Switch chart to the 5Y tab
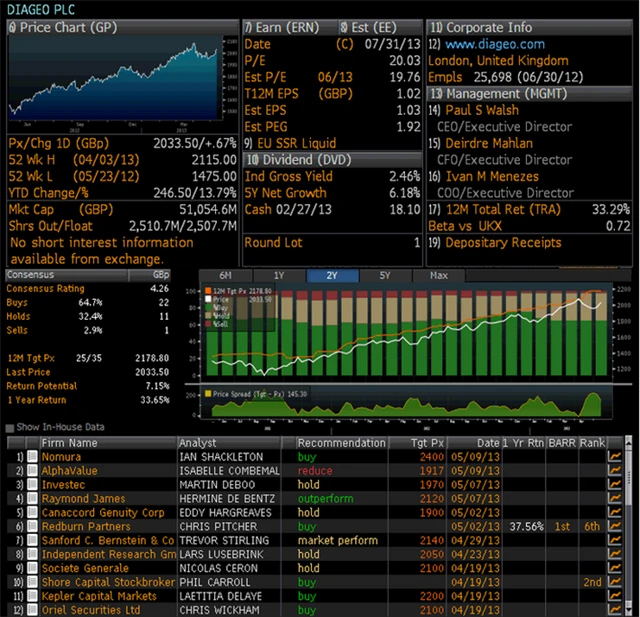640x617 pixels. click(x=385, y=275)
